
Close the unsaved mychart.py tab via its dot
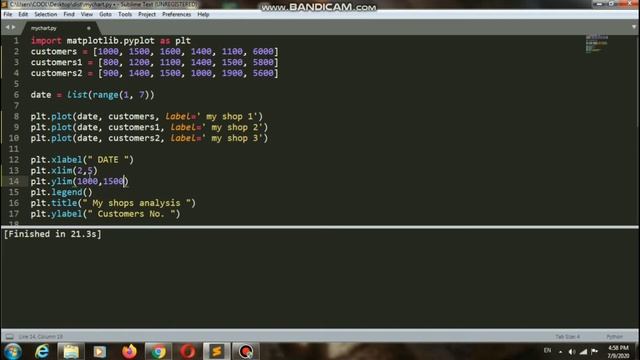89,28
